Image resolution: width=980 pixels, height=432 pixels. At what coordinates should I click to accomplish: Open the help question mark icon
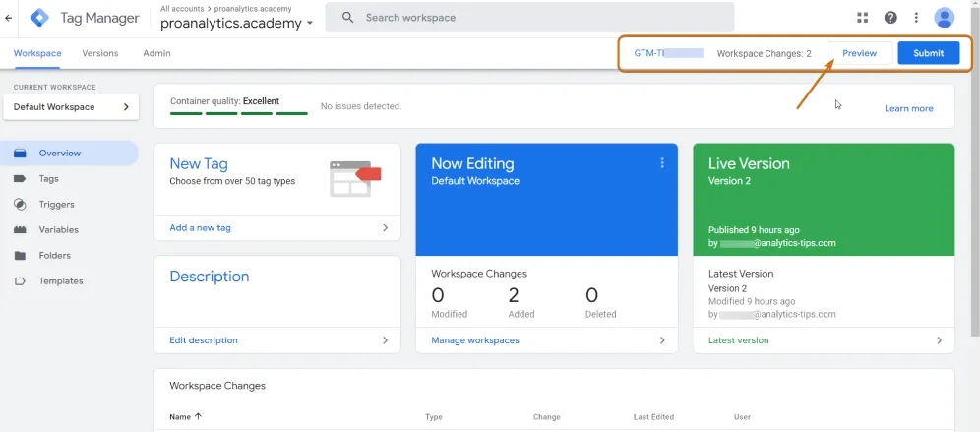point(890,18)
